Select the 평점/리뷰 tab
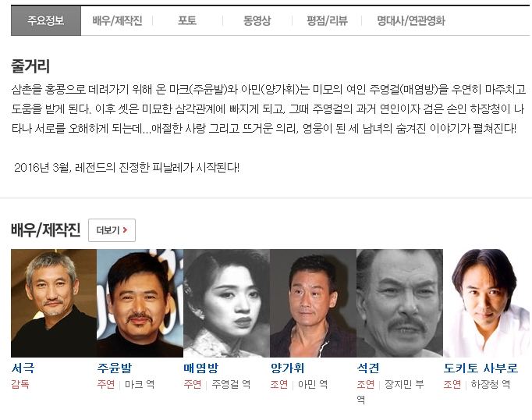Image resolution: width=532 pixels, height=420 pixels. click(327, 21)
